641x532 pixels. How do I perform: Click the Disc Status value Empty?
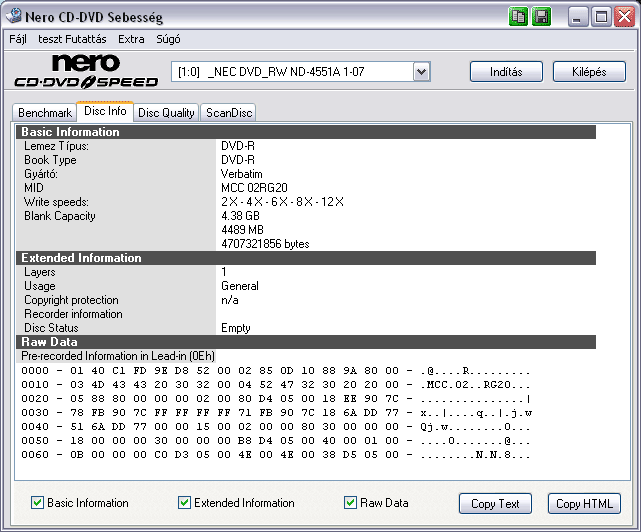coord(235,328)
